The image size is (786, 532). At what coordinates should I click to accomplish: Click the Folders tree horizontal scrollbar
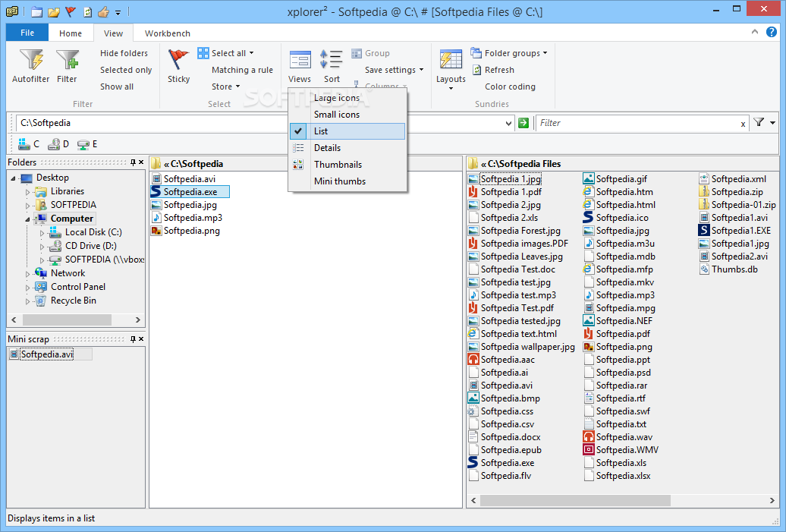68,320
